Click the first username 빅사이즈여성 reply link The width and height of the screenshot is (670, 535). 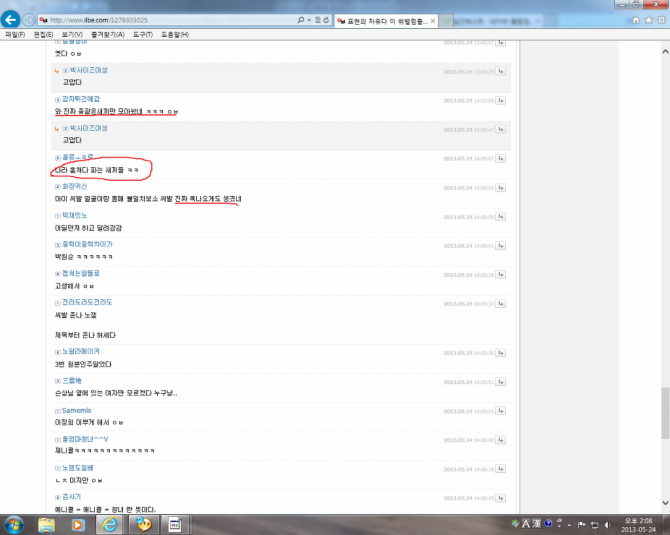[x=89, y=70]
